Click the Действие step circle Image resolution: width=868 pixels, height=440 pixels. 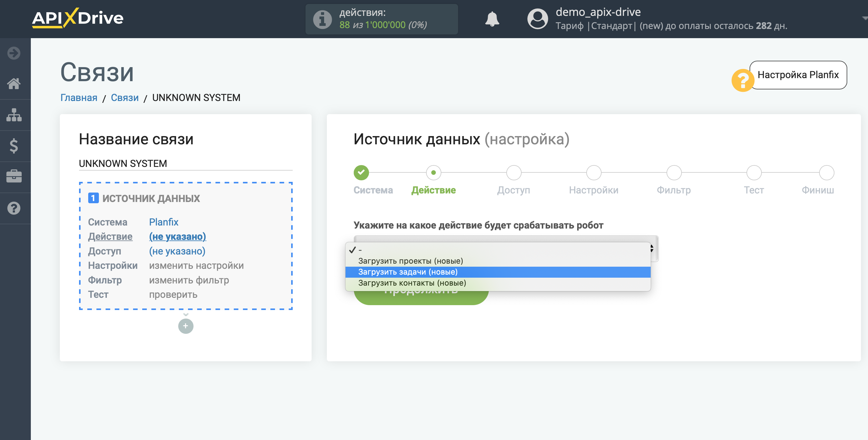433,172
